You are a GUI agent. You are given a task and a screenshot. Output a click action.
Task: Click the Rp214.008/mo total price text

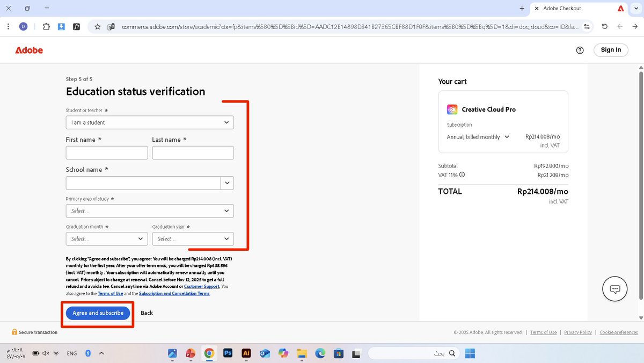point(543,192)
